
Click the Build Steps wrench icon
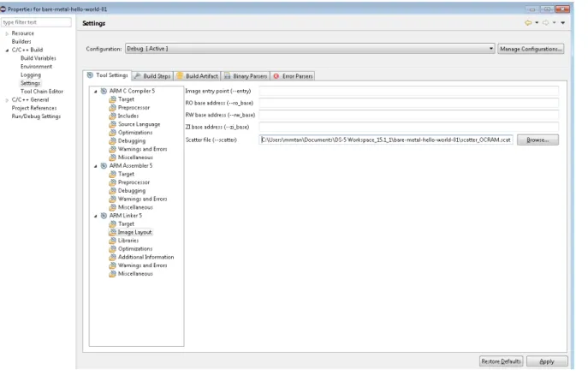coord(137,75)
